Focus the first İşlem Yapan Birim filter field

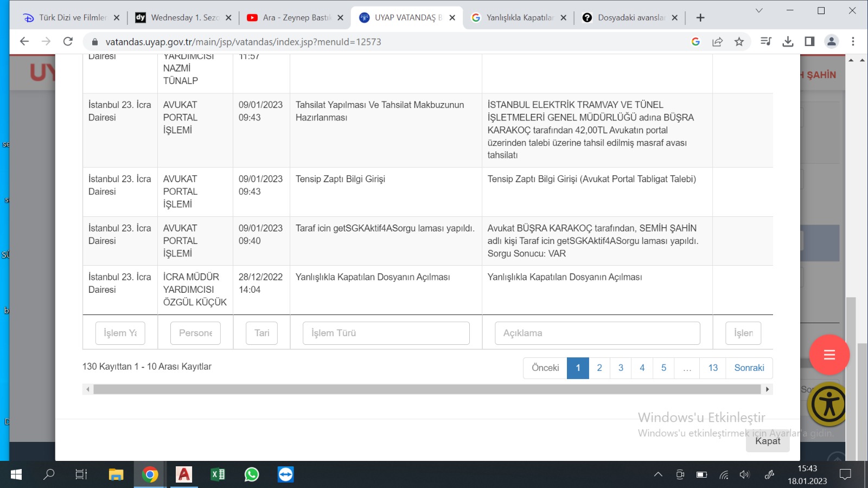[x=120, y=333]
